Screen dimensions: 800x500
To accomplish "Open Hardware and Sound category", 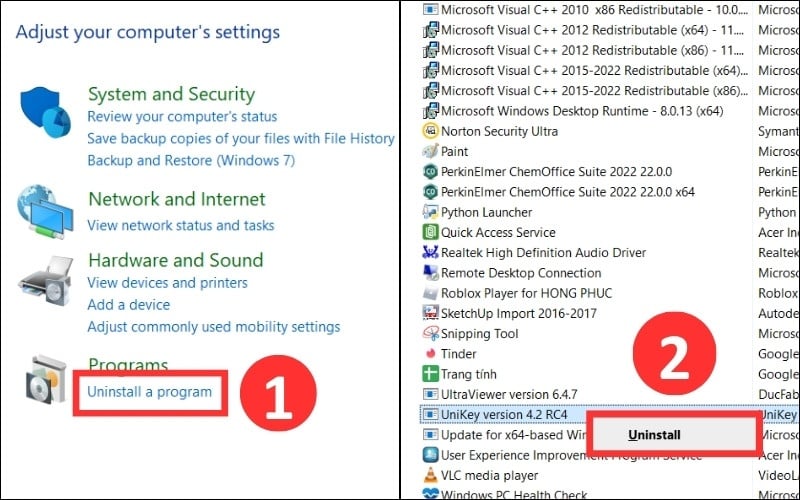I will (x=176, y=260).
